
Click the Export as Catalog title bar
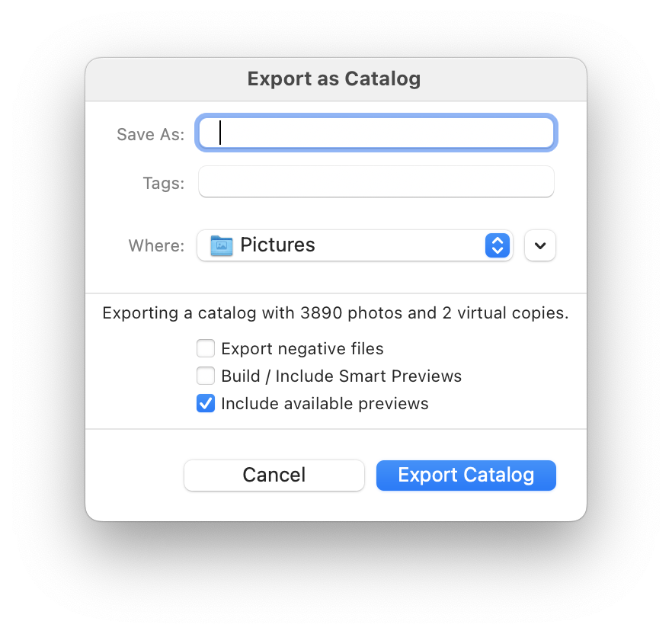point(336,79)
